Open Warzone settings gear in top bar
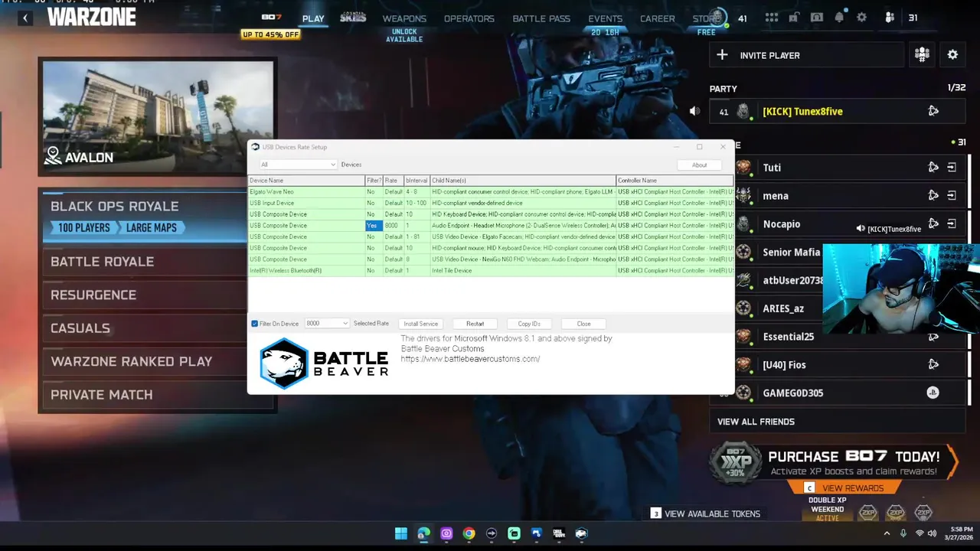 tap(862, 18)
